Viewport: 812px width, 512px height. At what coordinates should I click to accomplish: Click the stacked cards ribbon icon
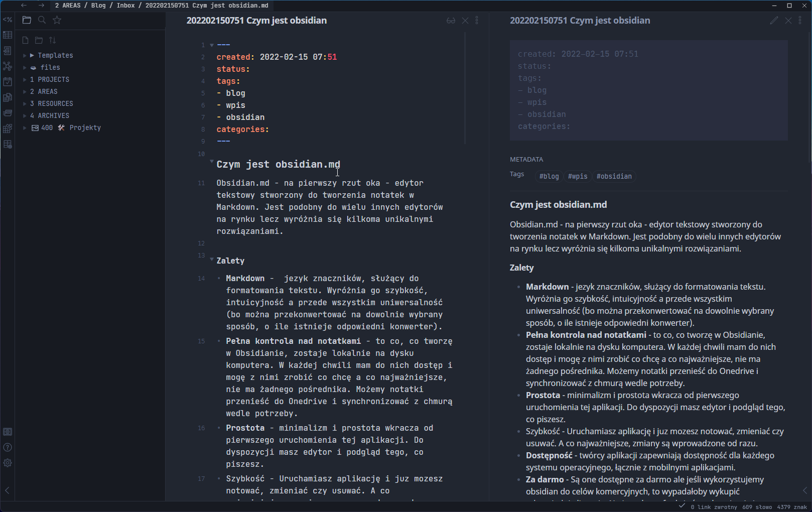pos(8,113)
